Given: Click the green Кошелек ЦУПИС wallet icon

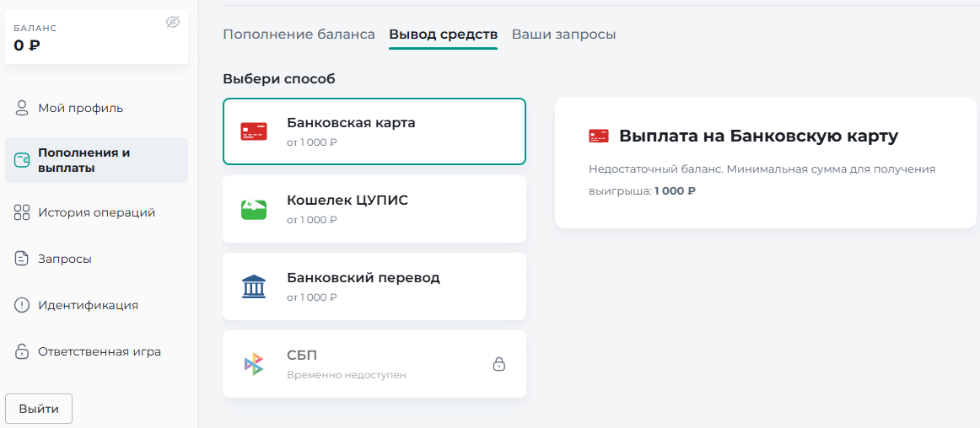Looking at the screenshot, I should click(254, 209).
